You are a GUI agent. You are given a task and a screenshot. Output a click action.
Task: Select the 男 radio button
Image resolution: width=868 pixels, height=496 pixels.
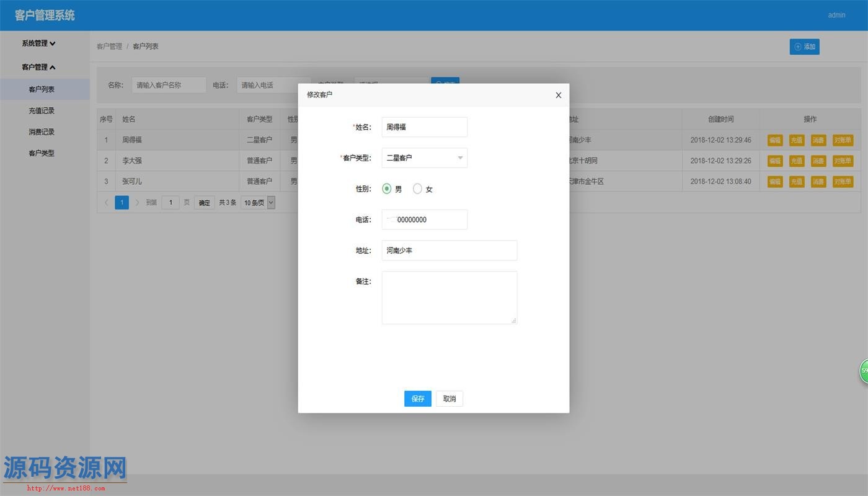[387, 188]
